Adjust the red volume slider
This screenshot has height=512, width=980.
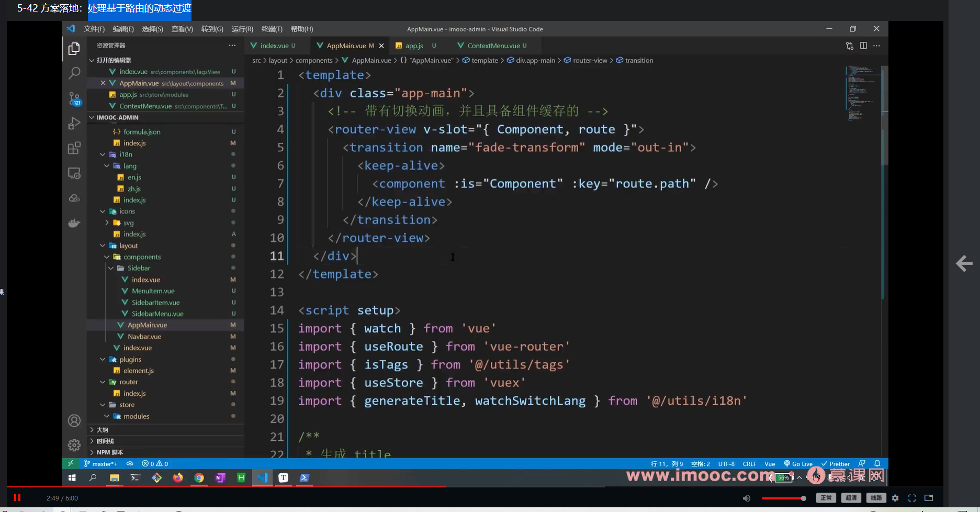pos(784,498)
